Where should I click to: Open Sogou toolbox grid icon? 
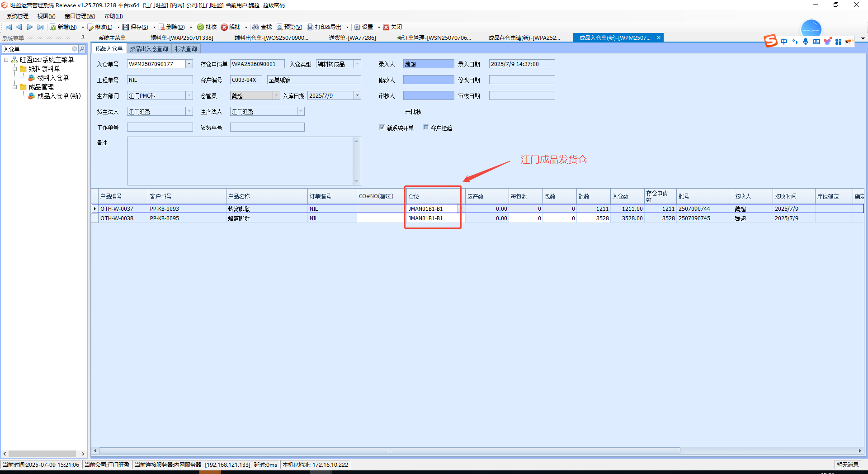click(838, 42)
